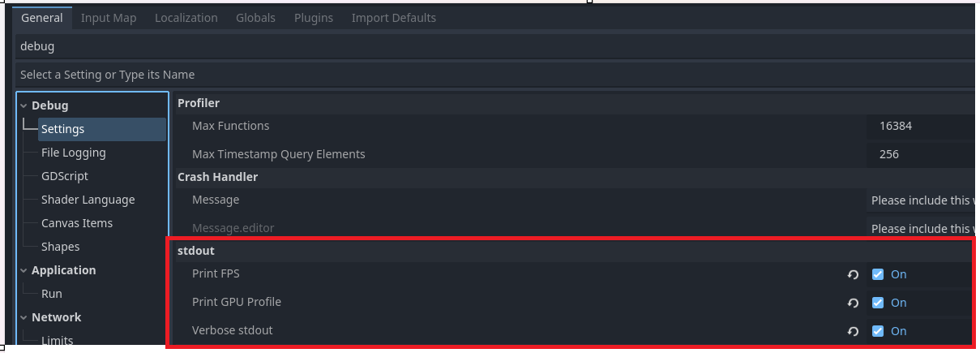Collapse the Debug tree section
Screen dimensions: 980x353
(x=24, y=105)
